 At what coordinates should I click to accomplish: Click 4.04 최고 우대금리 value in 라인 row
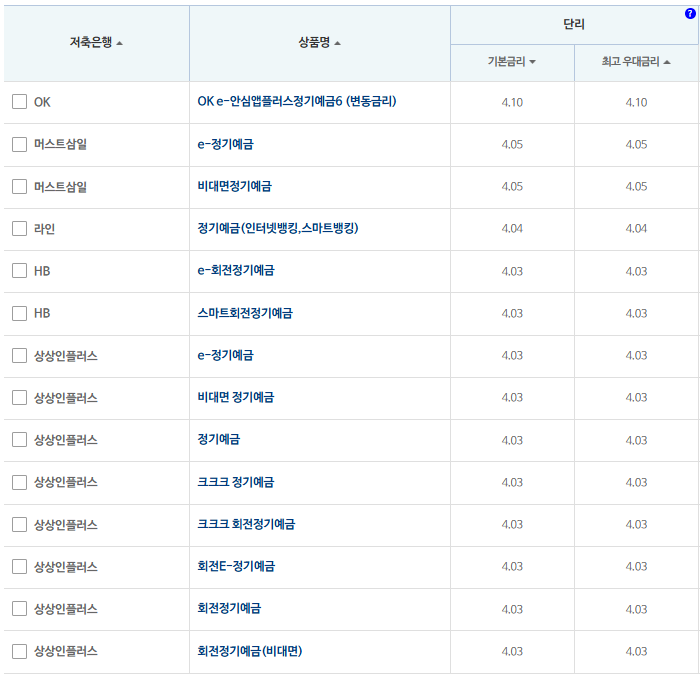(x=636, y=229)
